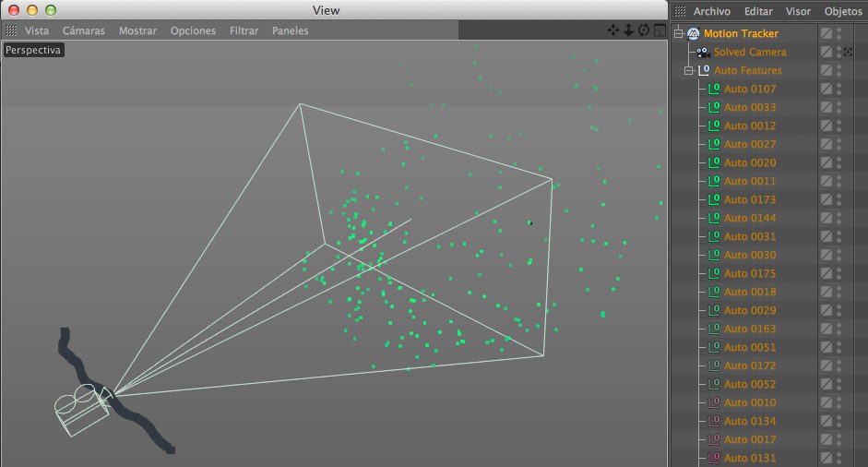Collapse the Auto Features group
The height and width of the screenshot is (467, 868).
tap(689, 70)
